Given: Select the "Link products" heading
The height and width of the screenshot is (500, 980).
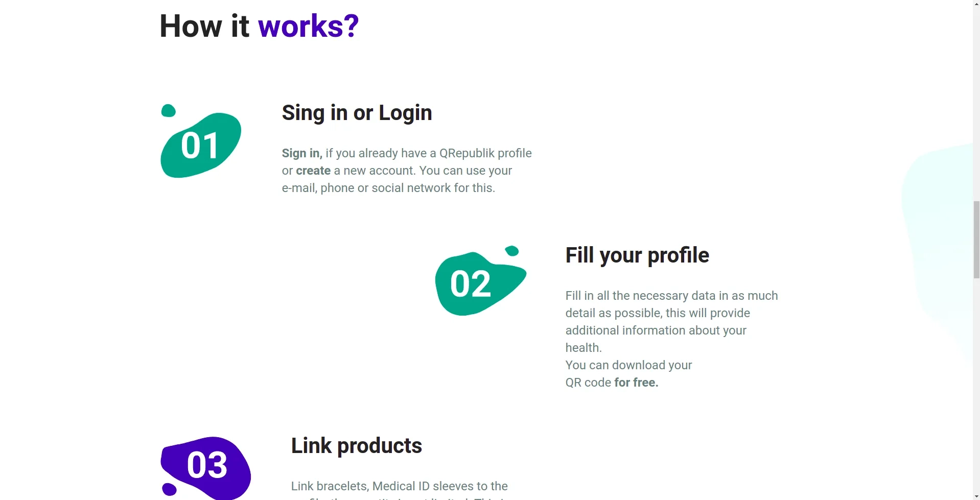Looking at the screenshot, I should [356, 446].
